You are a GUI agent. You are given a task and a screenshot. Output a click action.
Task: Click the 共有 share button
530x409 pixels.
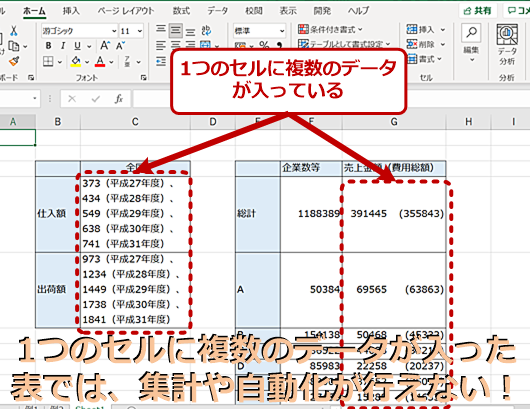pos(478,10)
